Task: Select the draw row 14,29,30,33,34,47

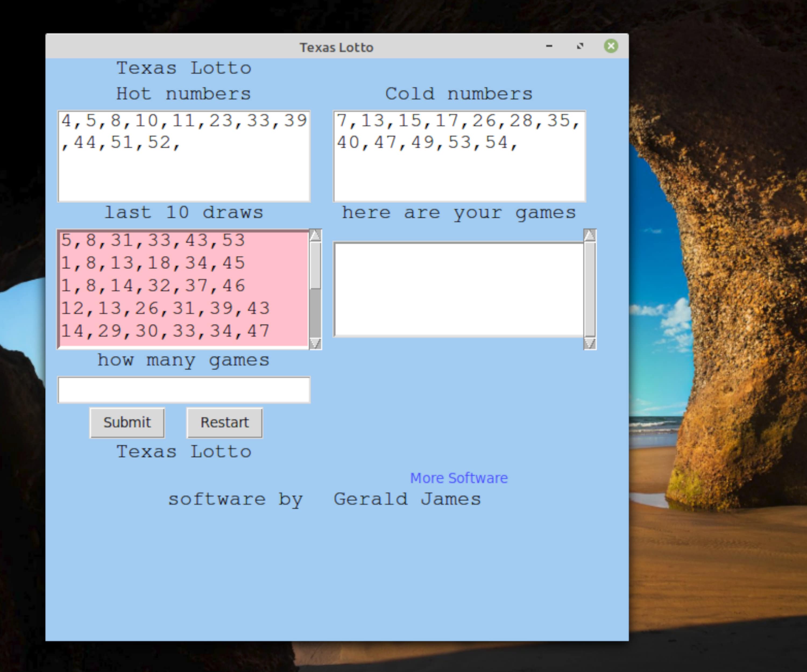Action: 165,331
